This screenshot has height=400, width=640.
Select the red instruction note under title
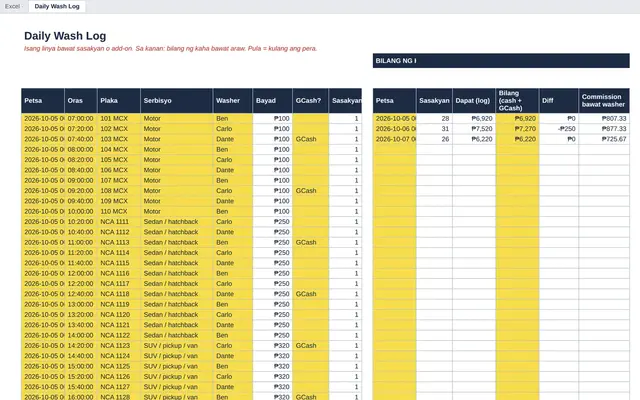click(170, 49)
